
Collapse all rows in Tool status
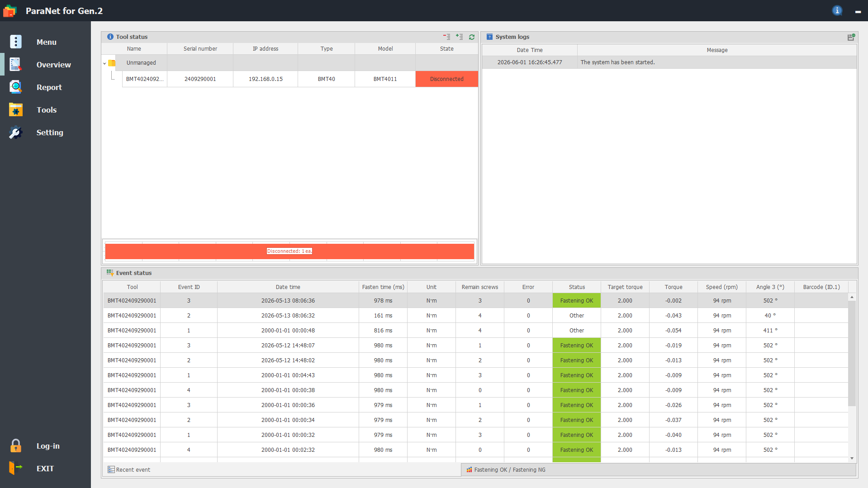point(446,37)
